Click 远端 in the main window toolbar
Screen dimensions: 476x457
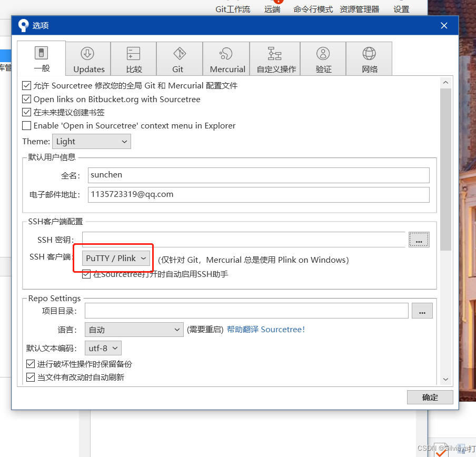tap(272, 9)
